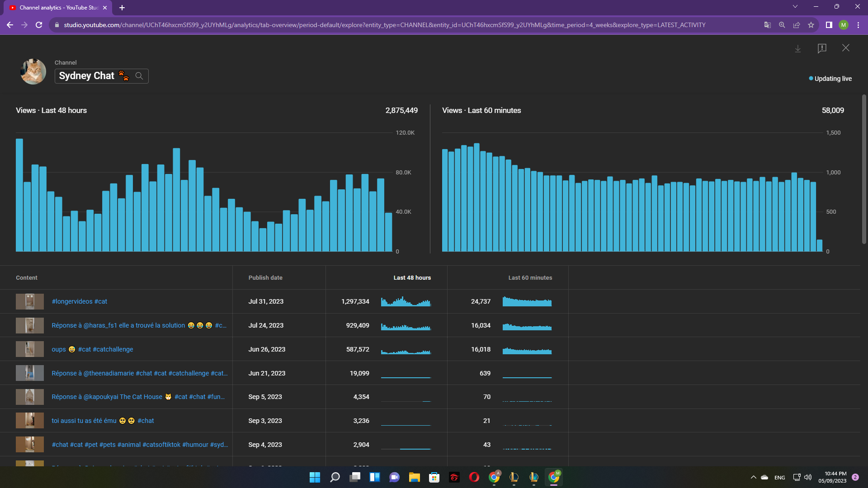
Task: Close the analytics explore panel
Action: tap(846, 48)
